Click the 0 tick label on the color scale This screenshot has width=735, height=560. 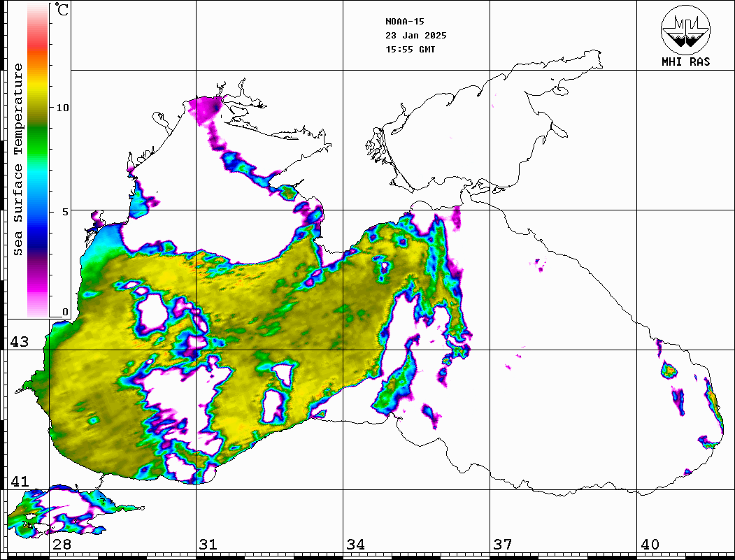(x=65, y=312)
